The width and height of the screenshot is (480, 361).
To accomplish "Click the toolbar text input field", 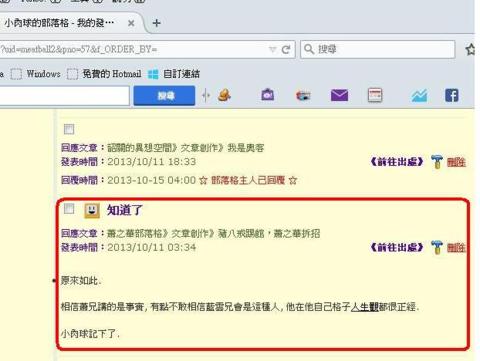I will (x=64, y=96).
